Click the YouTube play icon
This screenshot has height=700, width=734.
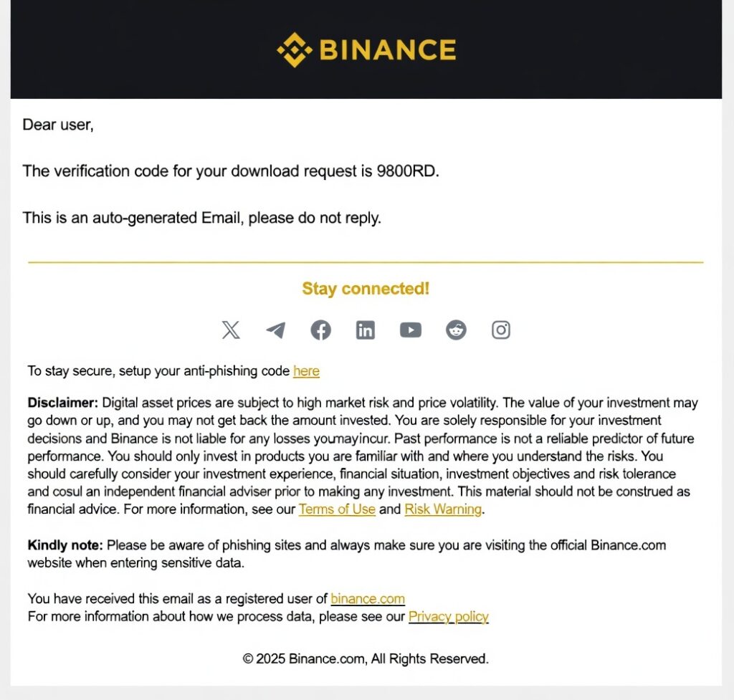tap(411, 330)
